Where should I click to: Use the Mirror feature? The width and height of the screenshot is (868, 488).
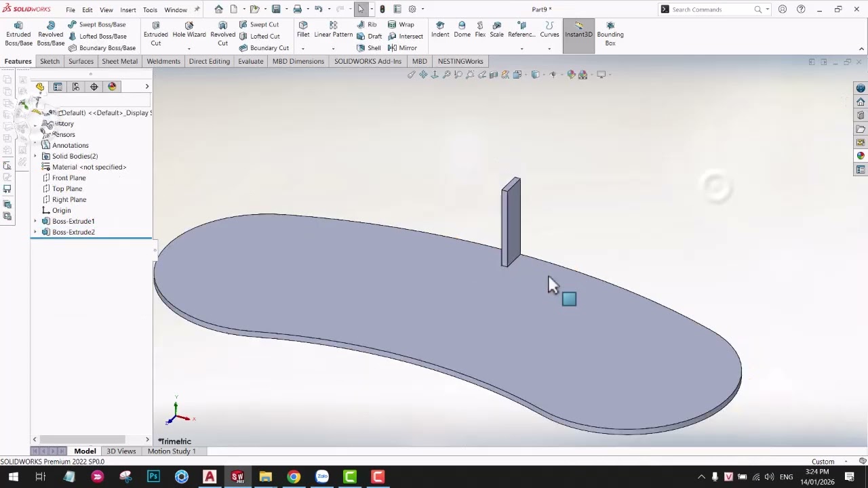point(402,48)
